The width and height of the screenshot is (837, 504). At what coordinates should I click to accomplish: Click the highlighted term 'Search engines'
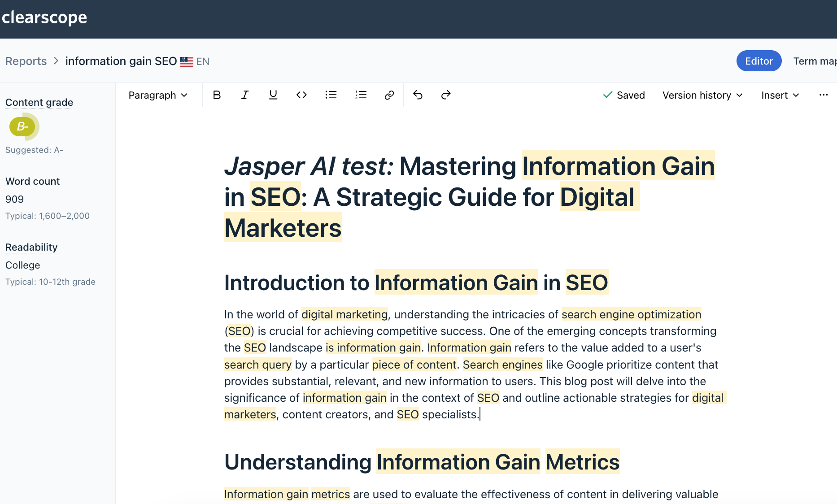tap(503, 365)
